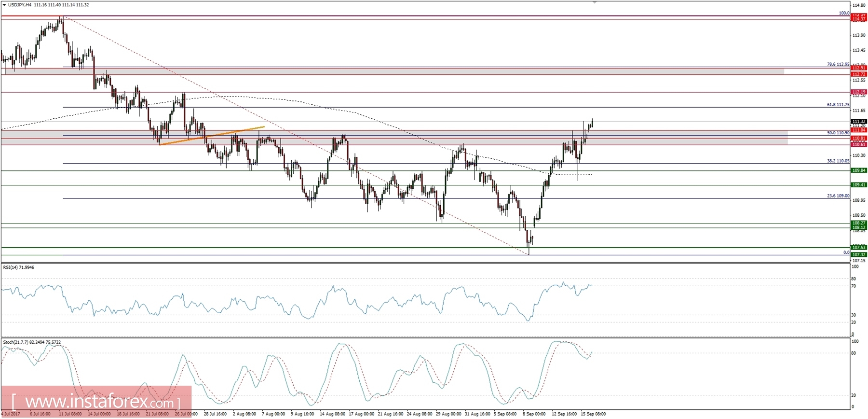The image size is (868, 419).
Task: Select the 108.27 green support label
Action: 859,223
